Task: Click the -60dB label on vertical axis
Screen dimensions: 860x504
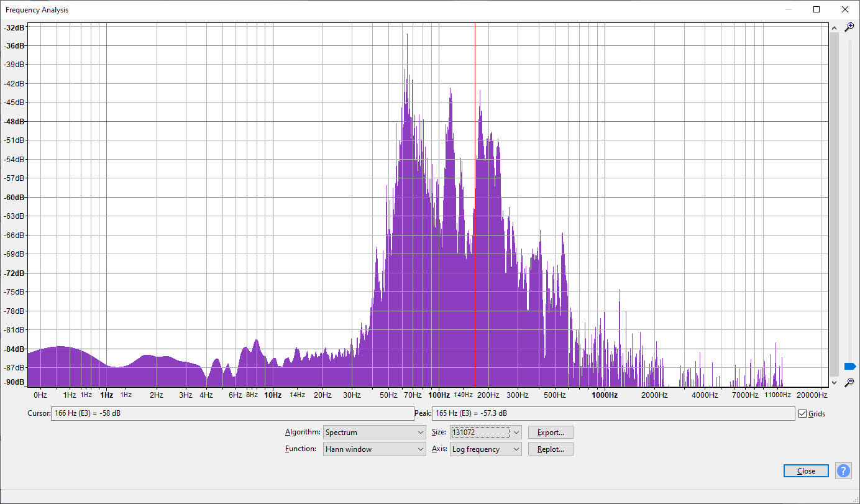Action: tap(15, 197)
